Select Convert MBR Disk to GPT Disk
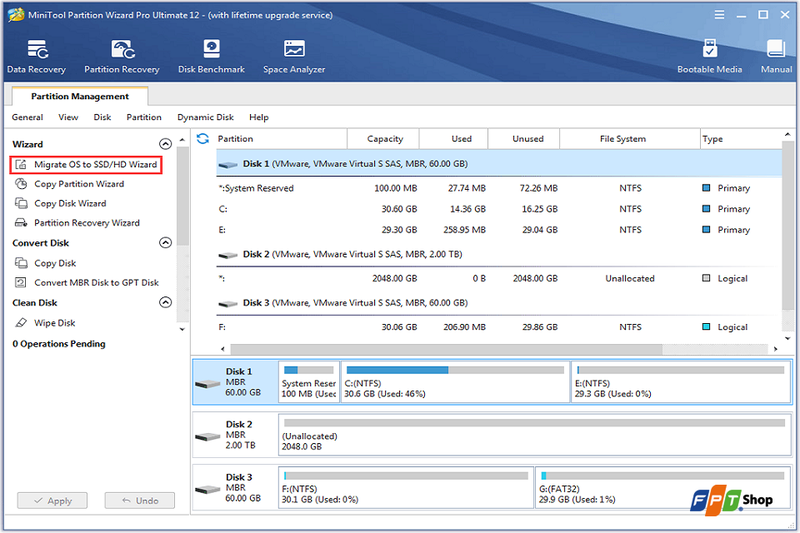 [x=96, y=283]
